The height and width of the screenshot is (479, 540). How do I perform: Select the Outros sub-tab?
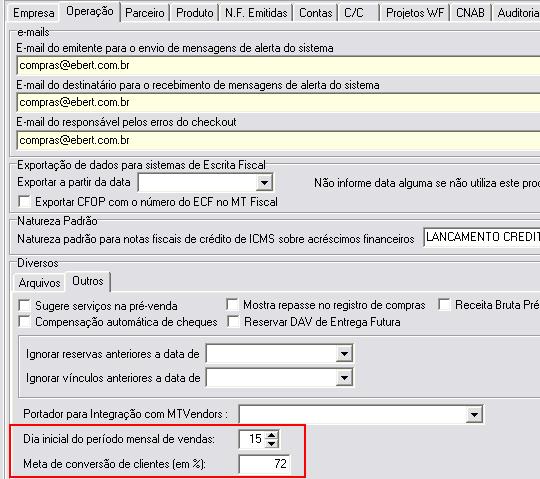88,281
